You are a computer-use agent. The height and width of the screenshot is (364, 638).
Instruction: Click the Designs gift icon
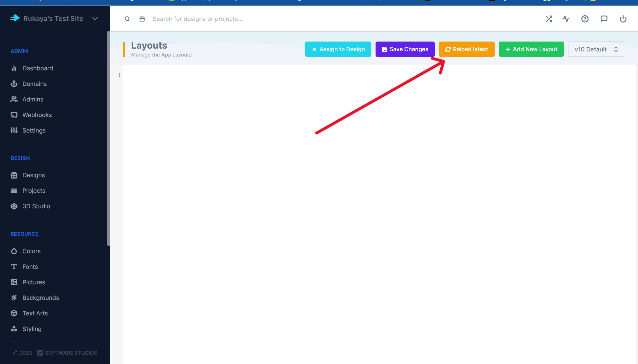pyautogui.click(x=14, y=175)
